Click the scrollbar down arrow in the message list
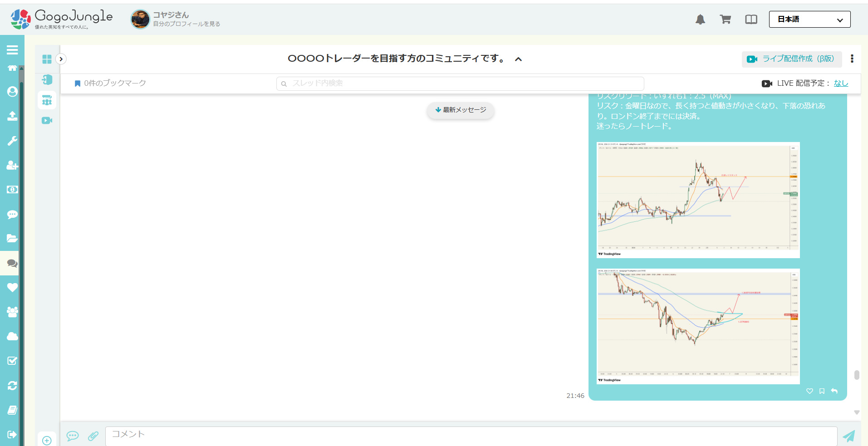This screenshot has height=446, width=868. (857, 412)
